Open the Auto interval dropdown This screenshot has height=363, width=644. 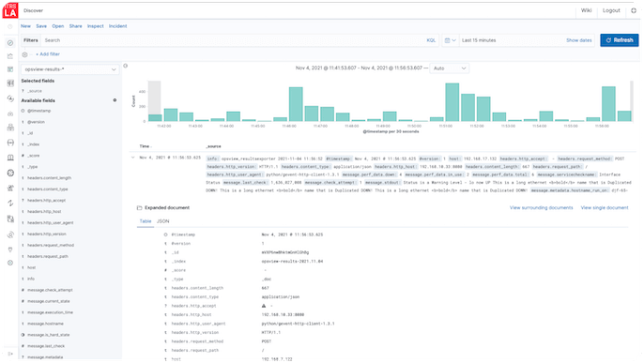pyautogui.click(x=450, y=68)
